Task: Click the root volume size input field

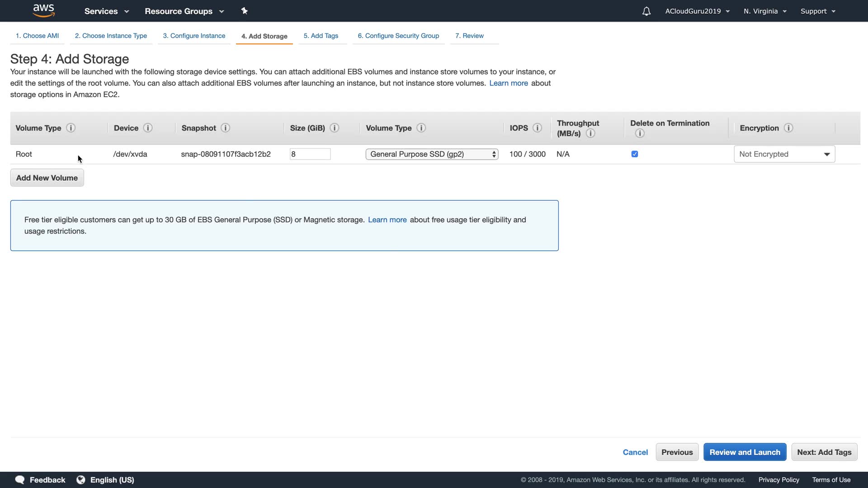Action: (310, 154)
